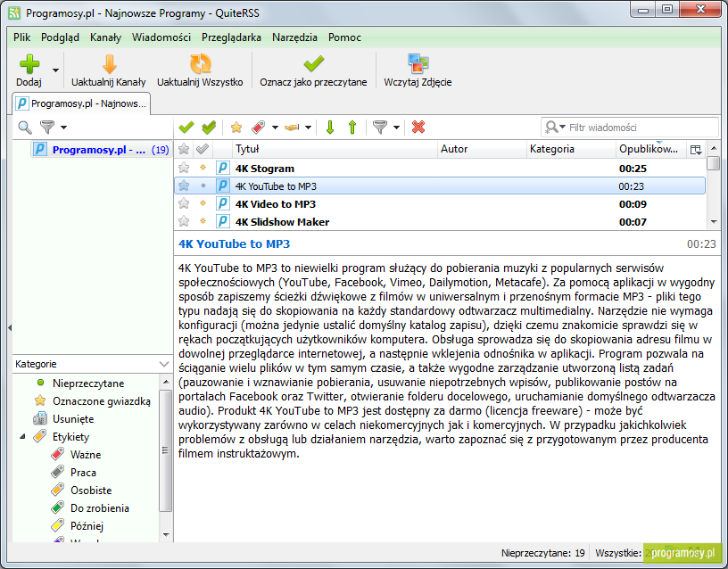Go to next unread news green down arrow
Image resolution: width=728 pixels, height=569 pixels.
click(x=330, y=127)
